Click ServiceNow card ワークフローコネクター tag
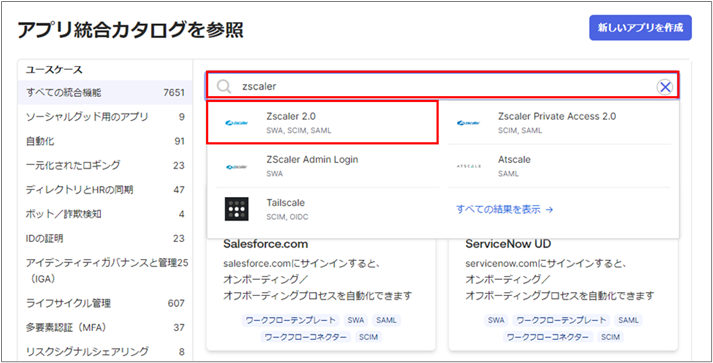The height and width of the screenshot is (363, 713). (x=548, y=337)
